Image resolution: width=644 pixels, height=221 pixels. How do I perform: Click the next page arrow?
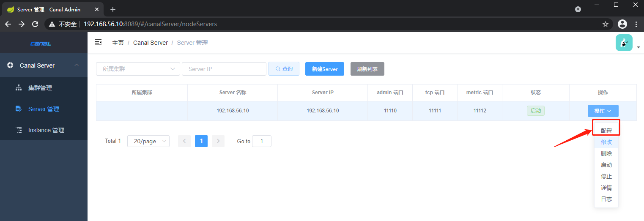pos(218,141)
